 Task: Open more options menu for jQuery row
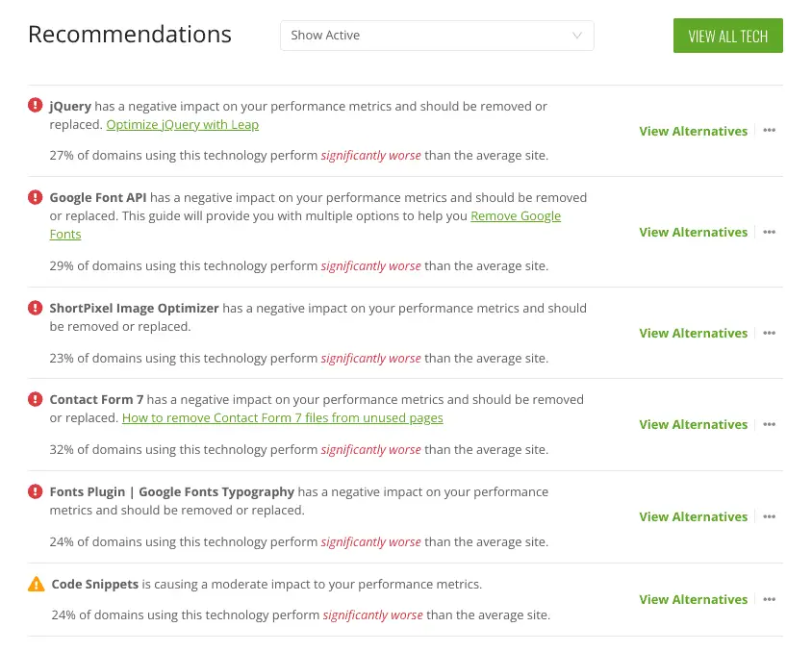[x=769, y=131]
